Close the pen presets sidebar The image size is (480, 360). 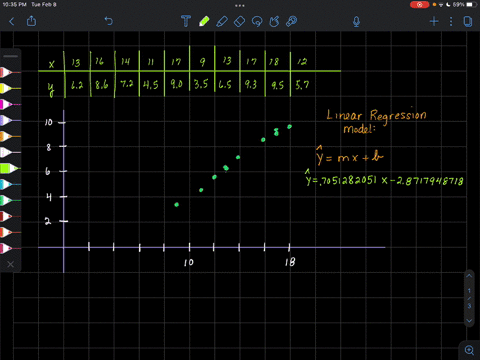point(11,264)
